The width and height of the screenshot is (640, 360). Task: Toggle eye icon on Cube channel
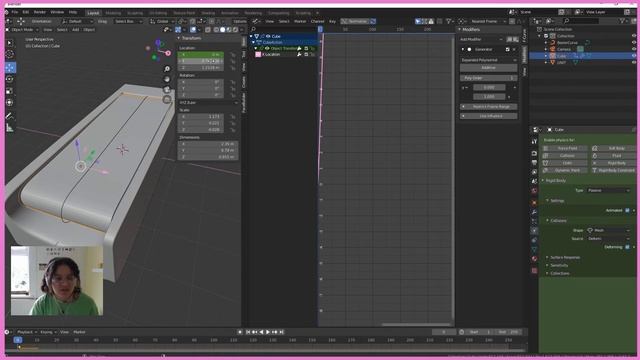pos(268,36)
